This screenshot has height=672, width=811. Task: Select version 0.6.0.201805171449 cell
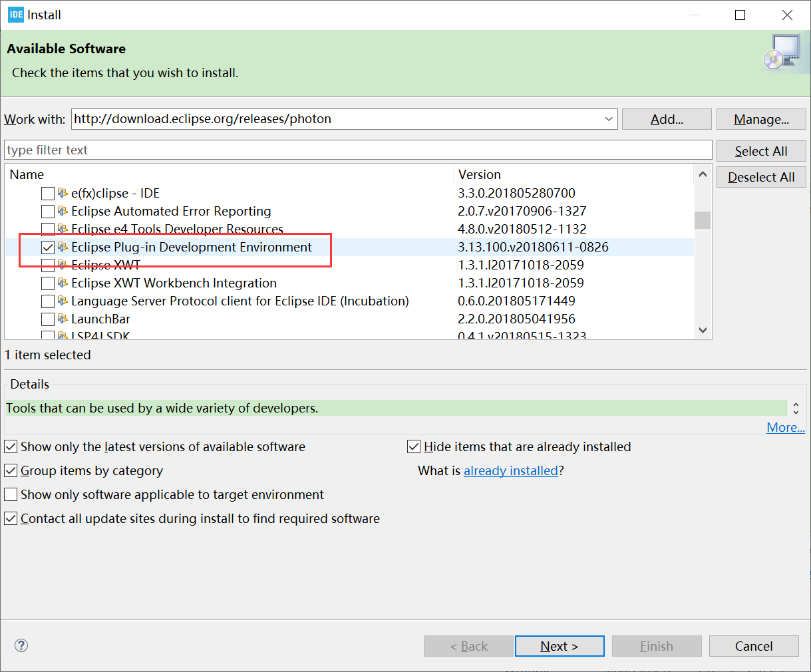(x=516, y=301)
